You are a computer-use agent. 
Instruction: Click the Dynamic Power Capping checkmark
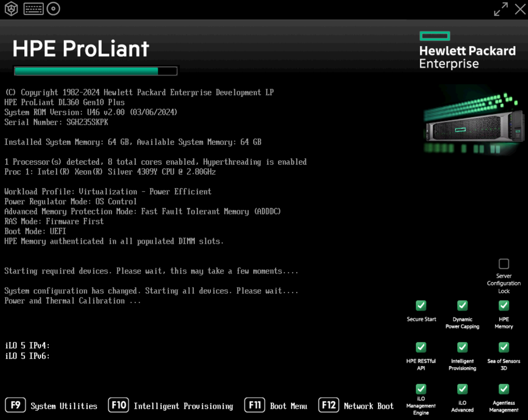click(x=462, y=305)
